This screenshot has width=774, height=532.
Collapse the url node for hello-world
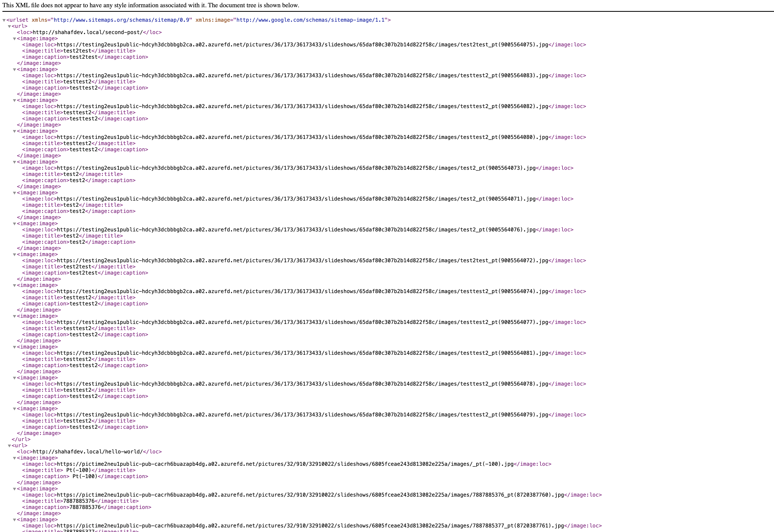point(9,446)
